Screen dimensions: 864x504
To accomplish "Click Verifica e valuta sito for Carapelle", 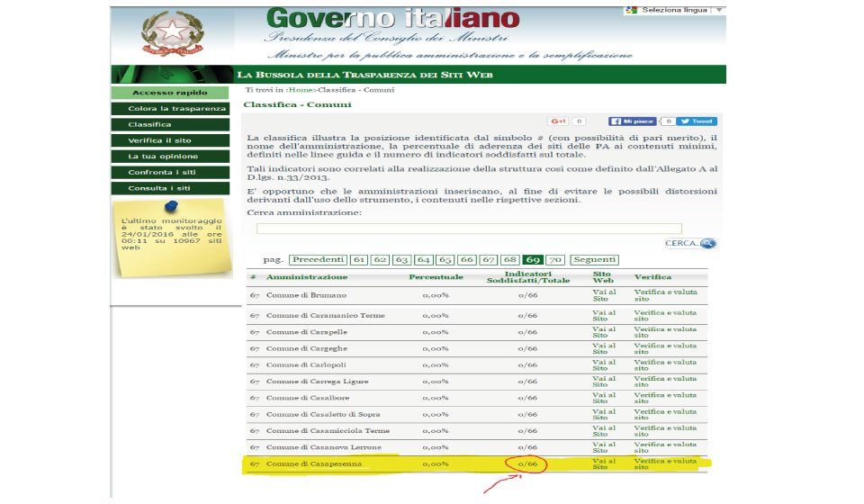I will pos(665,332).
